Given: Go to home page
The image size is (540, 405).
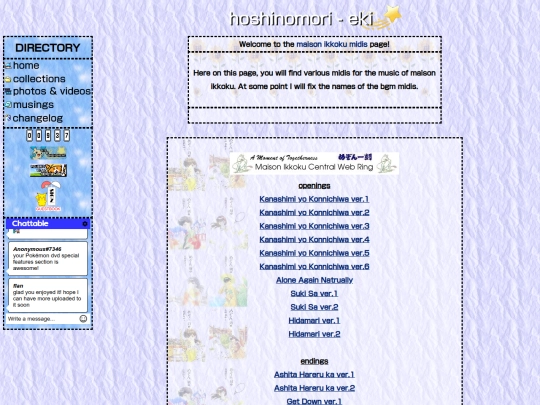Looking at the screenshot, I should [x=26, y=65].
